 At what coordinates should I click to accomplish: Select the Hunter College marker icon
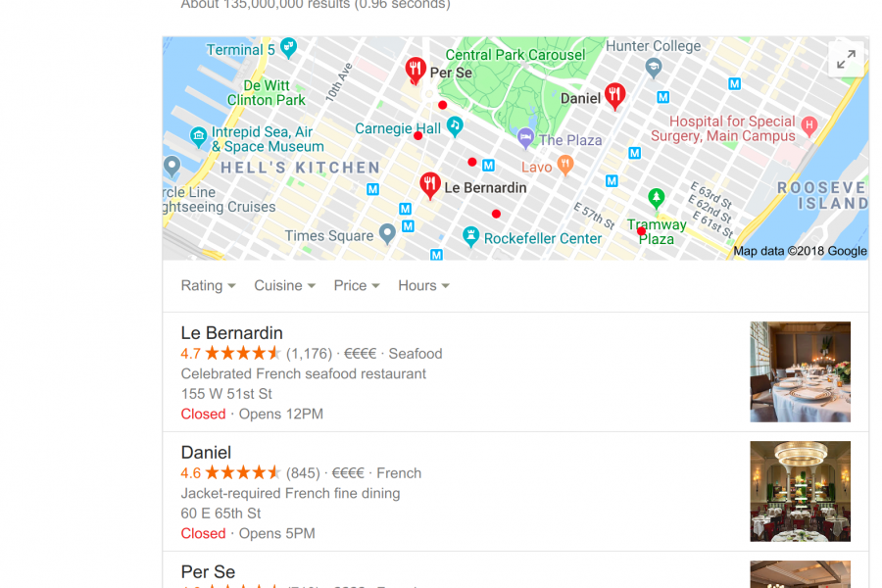[x=653, y=68]
